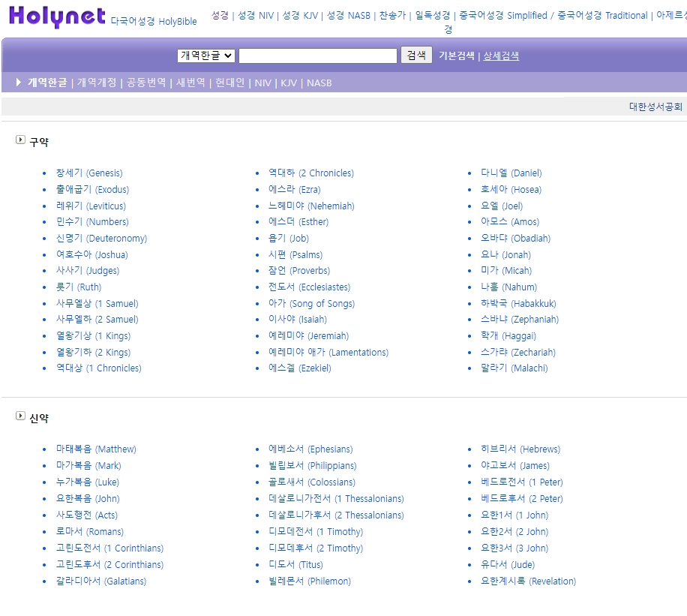Open 욥기 (Job)
This screenshot has width=687, height=616.
(x=289, y=239)
